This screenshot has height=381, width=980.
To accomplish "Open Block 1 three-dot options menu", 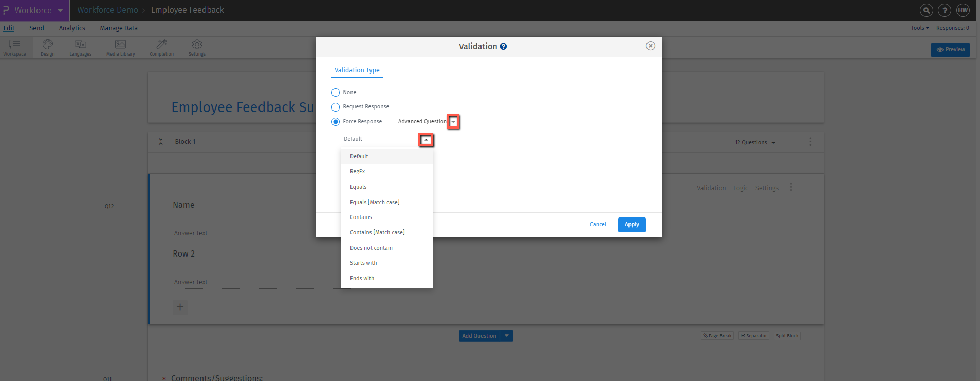I will tap(810, 141).
